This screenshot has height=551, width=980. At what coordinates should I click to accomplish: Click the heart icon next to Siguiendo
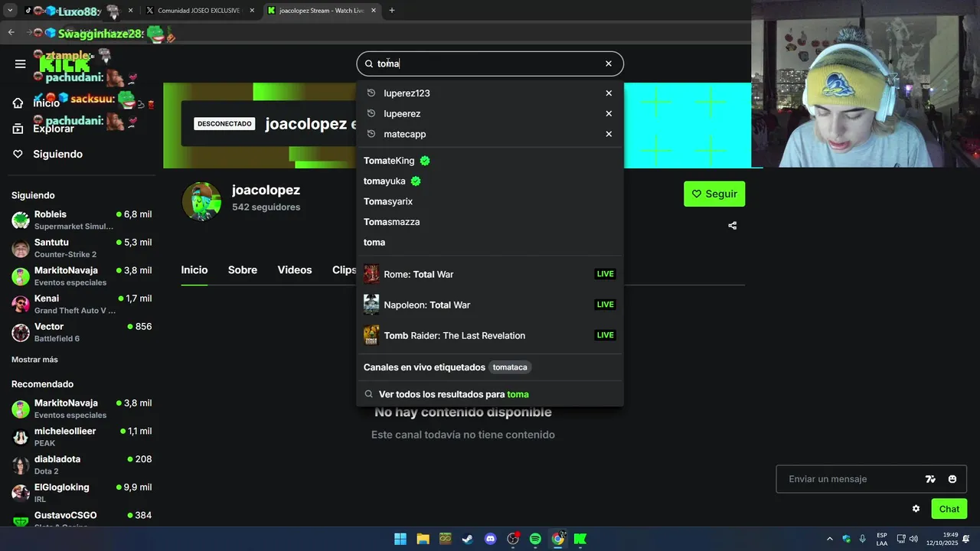pyautogui.click(x=18, y=154)
